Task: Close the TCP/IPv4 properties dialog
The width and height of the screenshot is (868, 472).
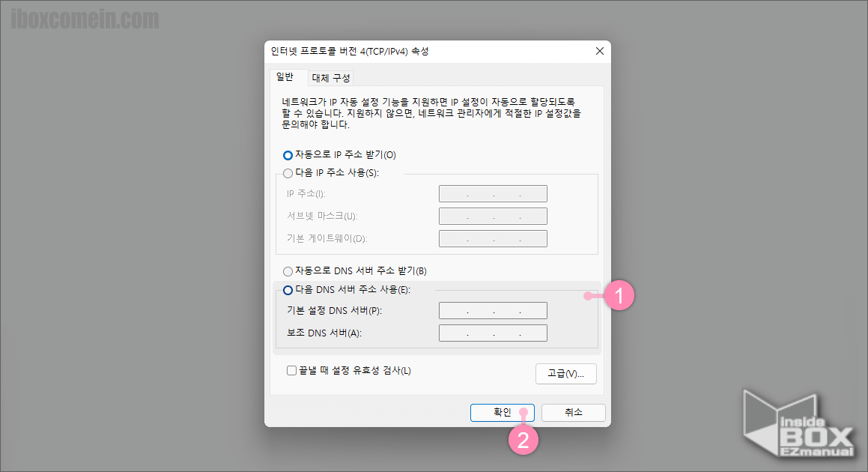Action: click(x=599, y=51)
